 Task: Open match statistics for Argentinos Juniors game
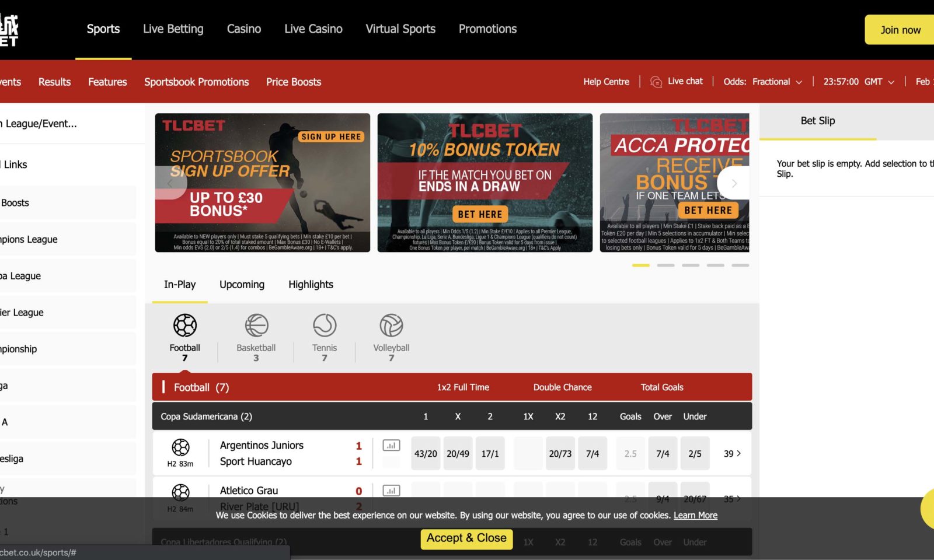click(391, 445)
